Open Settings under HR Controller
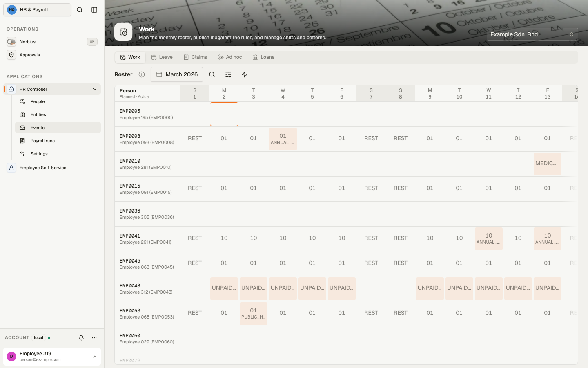The width and height of the screenshot is (588, 368). pos(58,154)
